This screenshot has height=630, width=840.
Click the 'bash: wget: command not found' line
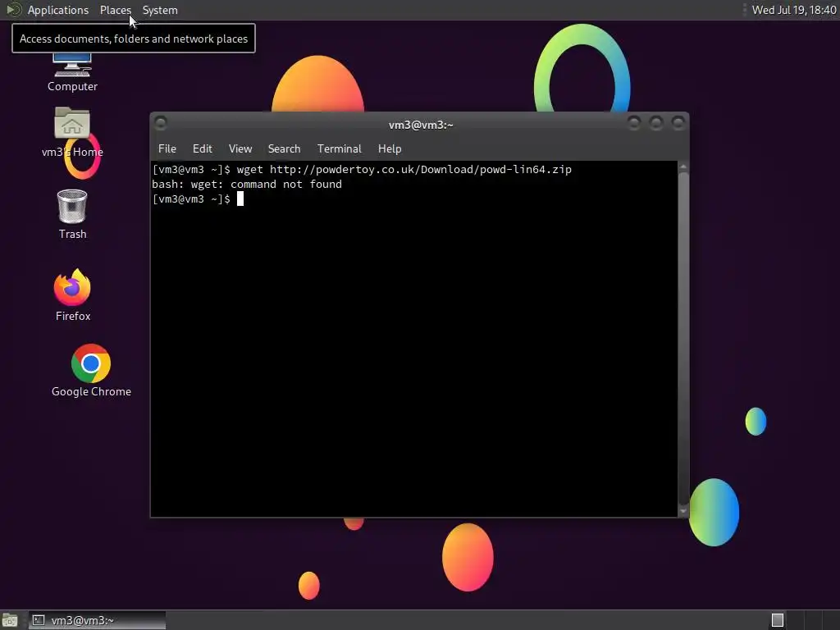pyautogui.click(x=246, y=185)
